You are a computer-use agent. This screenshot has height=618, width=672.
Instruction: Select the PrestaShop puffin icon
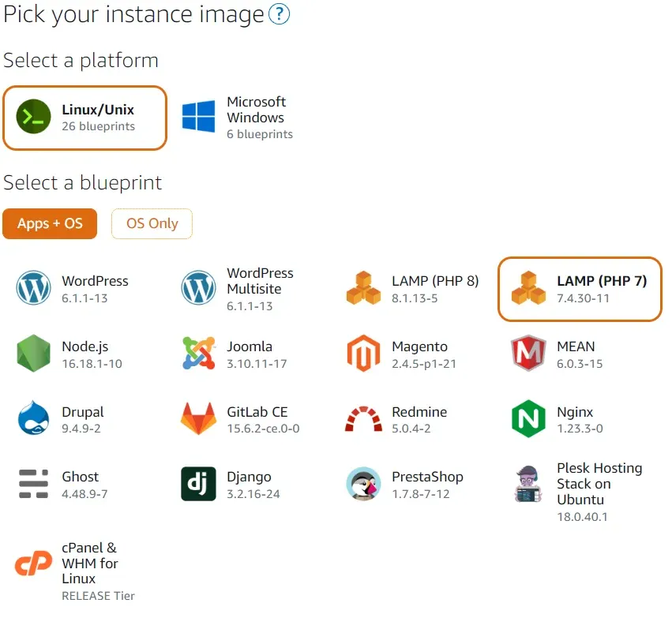[363, 484]
